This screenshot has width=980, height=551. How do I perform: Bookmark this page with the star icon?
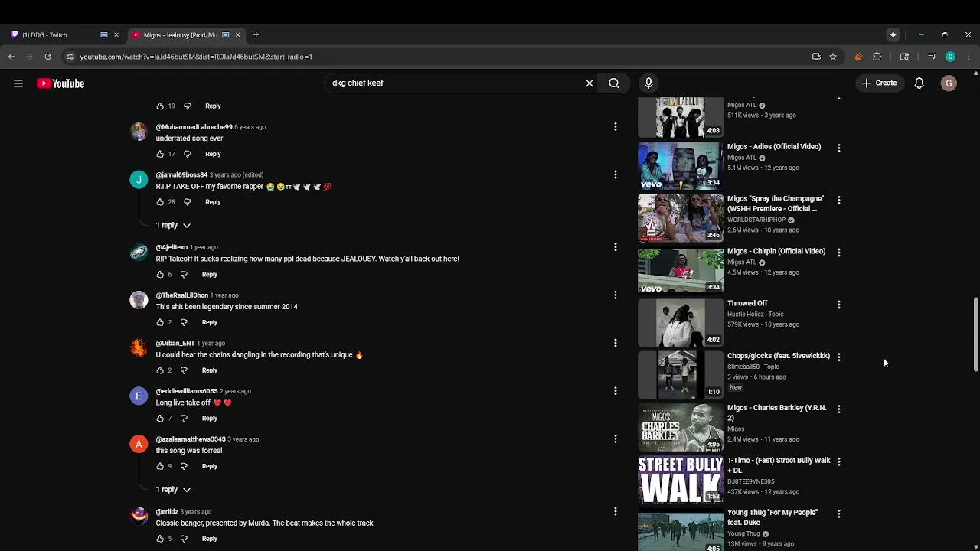[x=833, y=57]
